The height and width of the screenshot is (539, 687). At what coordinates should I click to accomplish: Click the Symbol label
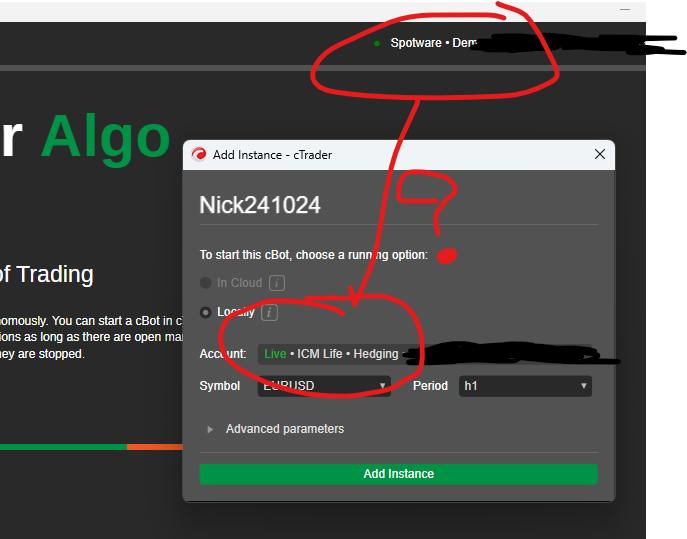220,386
